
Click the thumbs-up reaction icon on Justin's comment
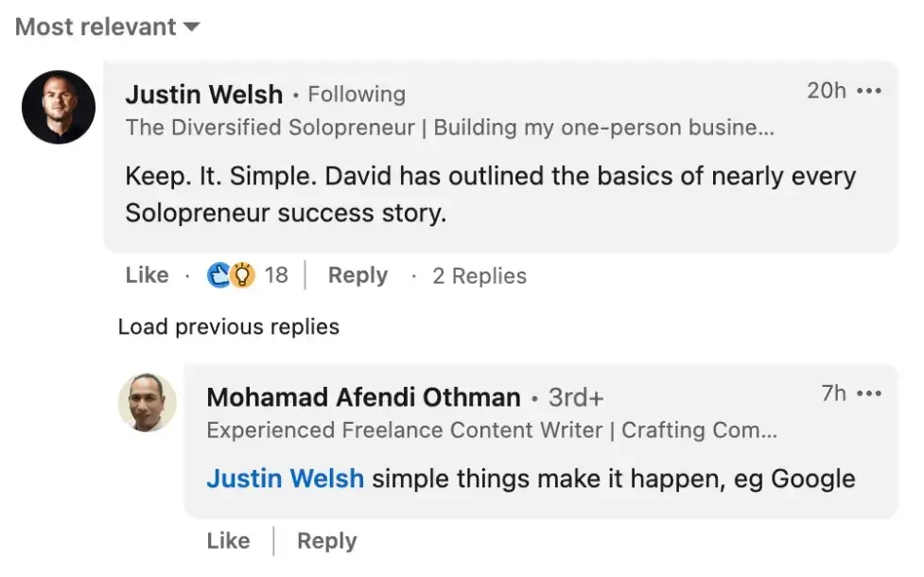[x=219, y=275]
